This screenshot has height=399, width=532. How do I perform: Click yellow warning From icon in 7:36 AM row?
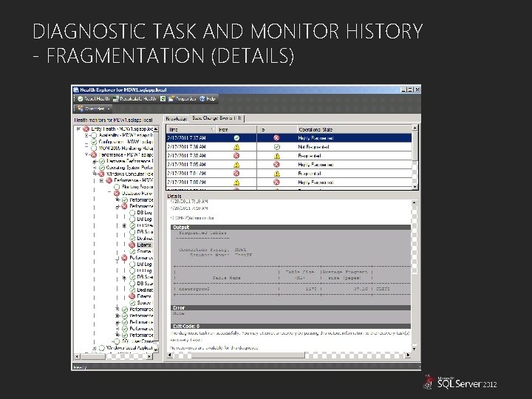[236, 147]
